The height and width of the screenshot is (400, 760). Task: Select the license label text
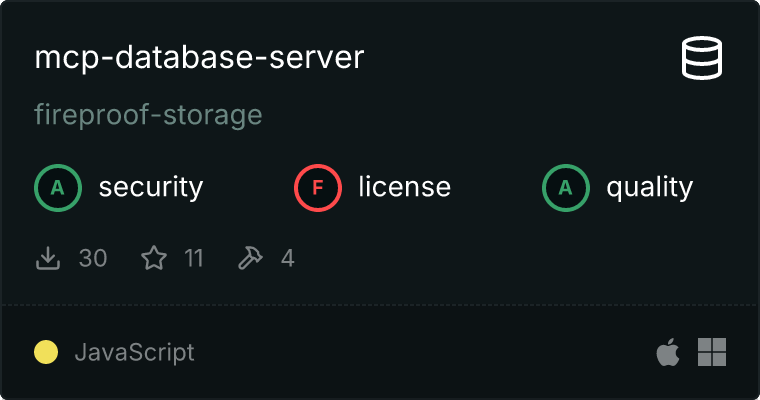tap(405, 187)
